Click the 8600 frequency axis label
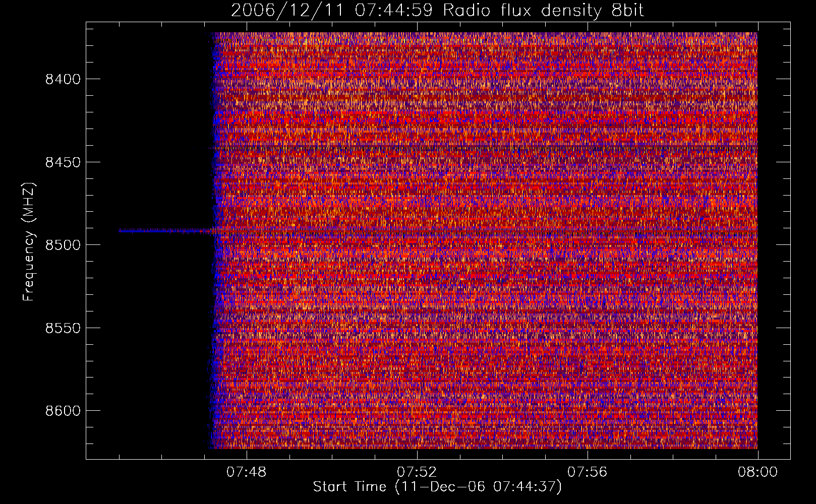 62,411
